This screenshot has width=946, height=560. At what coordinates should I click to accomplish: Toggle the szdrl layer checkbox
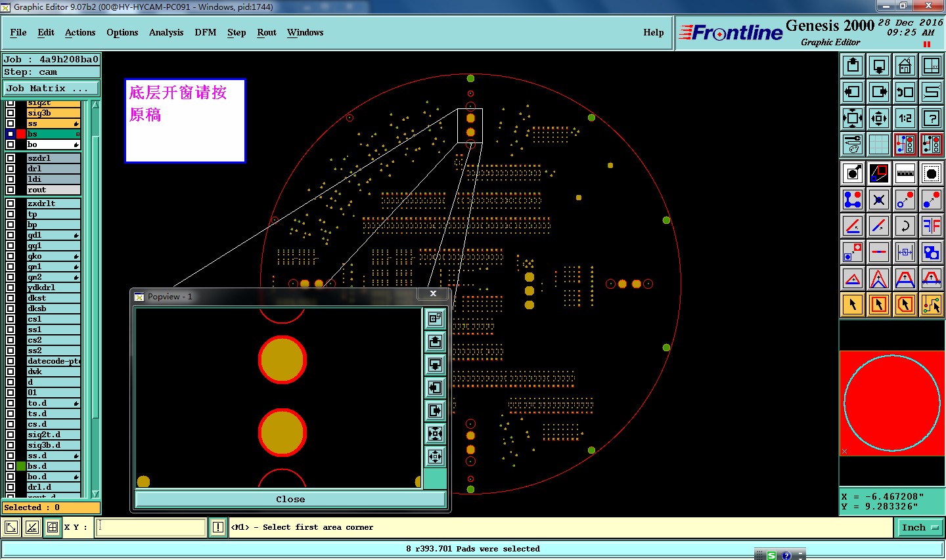[11, 158]
